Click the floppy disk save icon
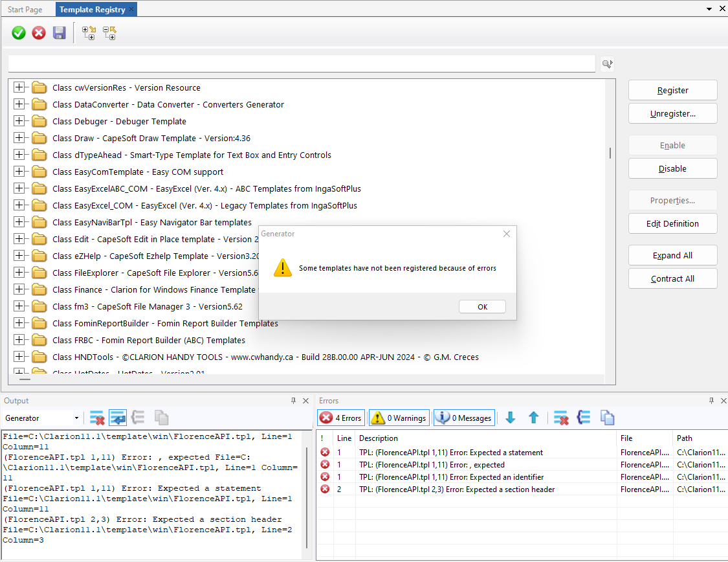Image resolution: width=728 pixels, height=562 pixels. point(59,33)
